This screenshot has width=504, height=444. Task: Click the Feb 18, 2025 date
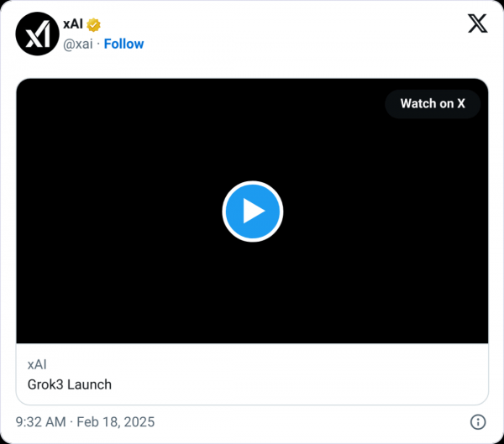click(x=116, y=421)
